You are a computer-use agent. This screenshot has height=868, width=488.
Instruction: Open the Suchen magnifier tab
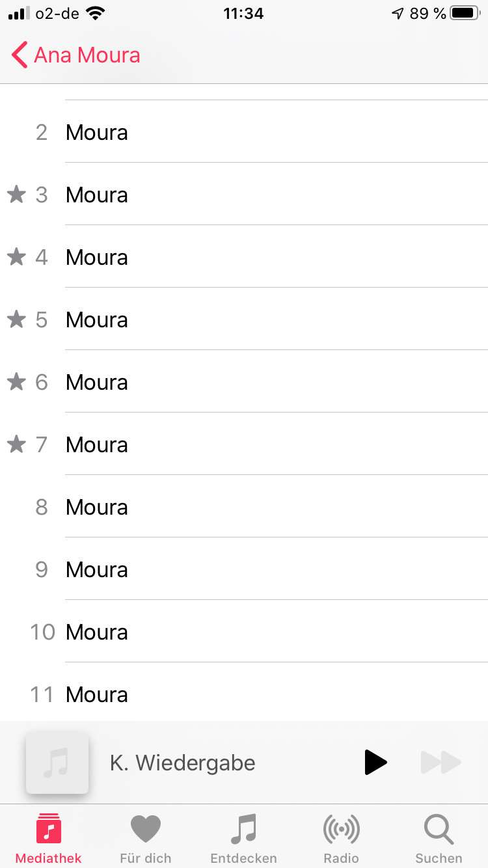pos(439,838)
